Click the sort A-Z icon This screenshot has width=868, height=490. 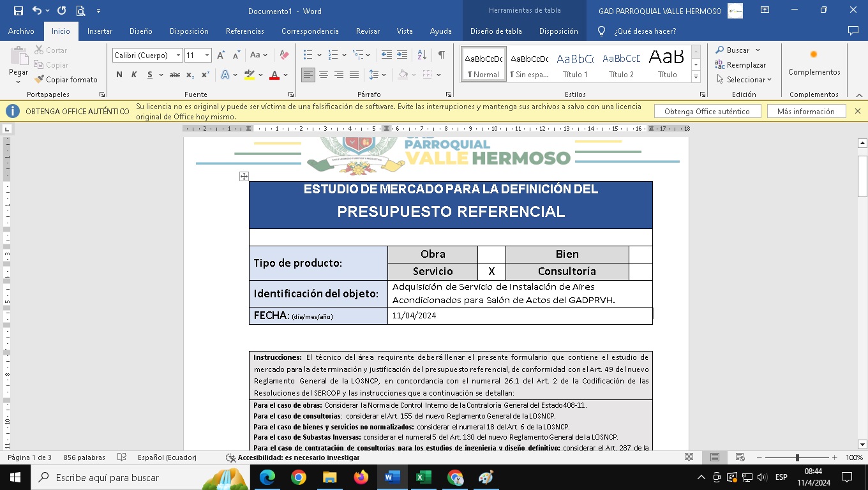(422, 56)
